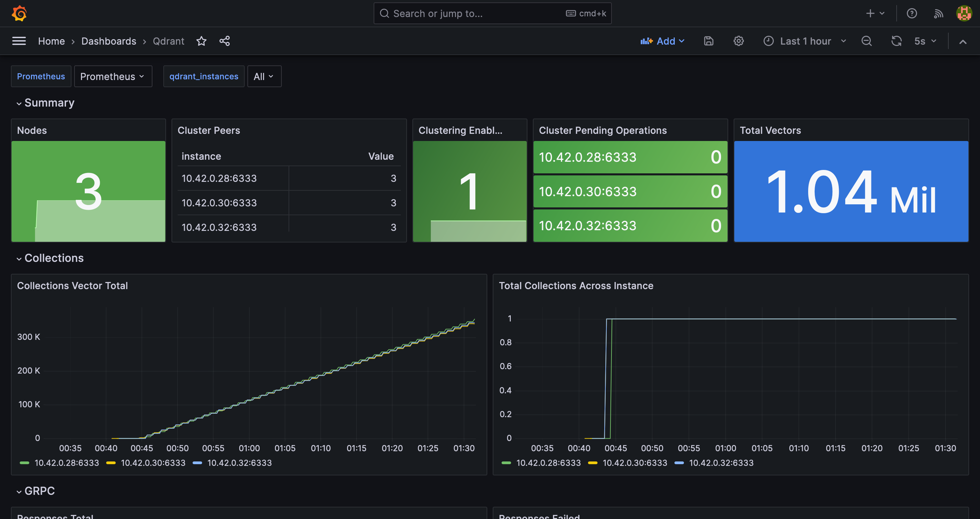The image size is (980, 519).
Task: Zoom out the time range
Action: coord(867,41)
